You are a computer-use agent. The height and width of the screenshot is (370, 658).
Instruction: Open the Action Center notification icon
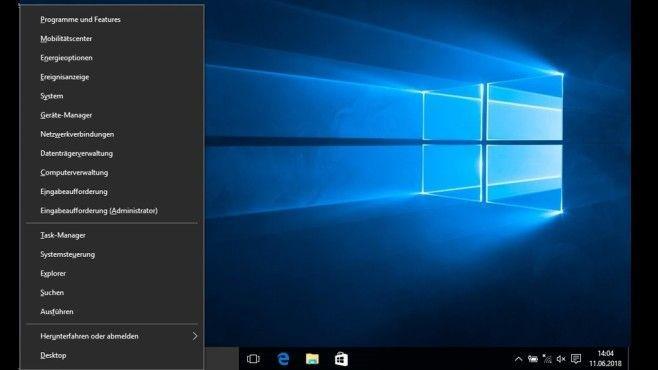(x=576, y=359)
